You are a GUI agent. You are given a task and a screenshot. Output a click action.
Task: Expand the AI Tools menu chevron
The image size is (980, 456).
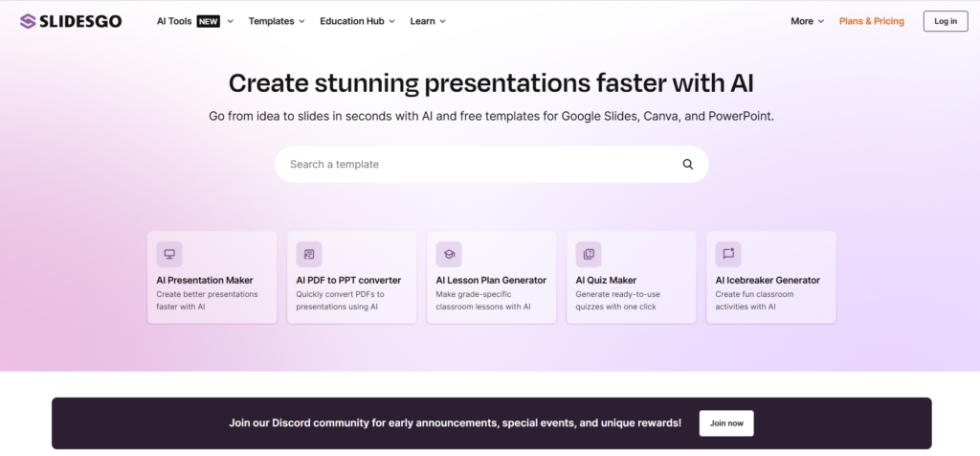(230, 21)
